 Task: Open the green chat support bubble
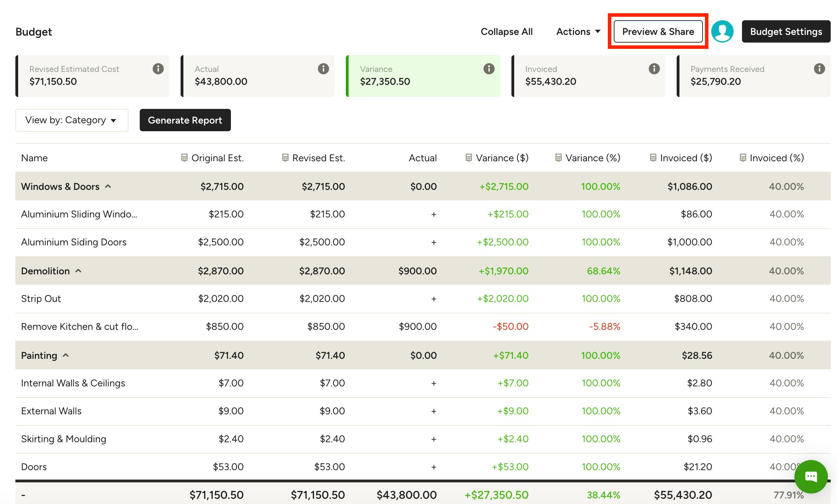[x=811, y=476]
